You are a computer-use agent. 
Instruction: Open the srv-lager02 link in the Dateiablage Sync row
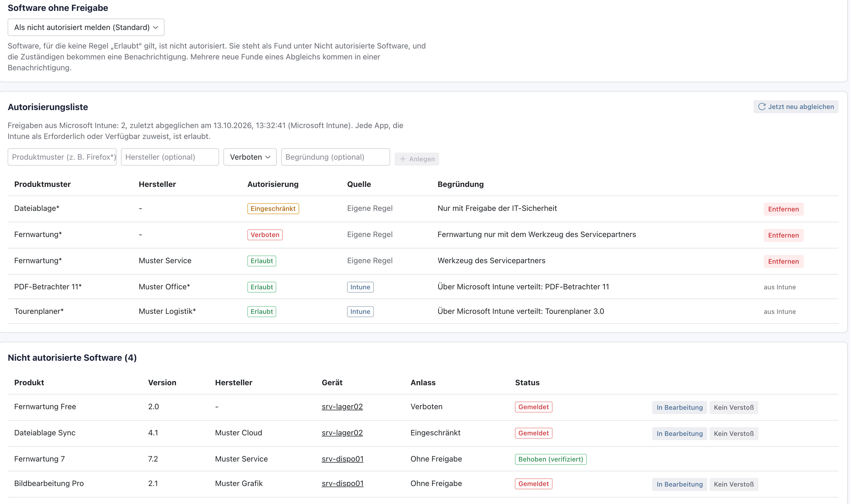342,433
